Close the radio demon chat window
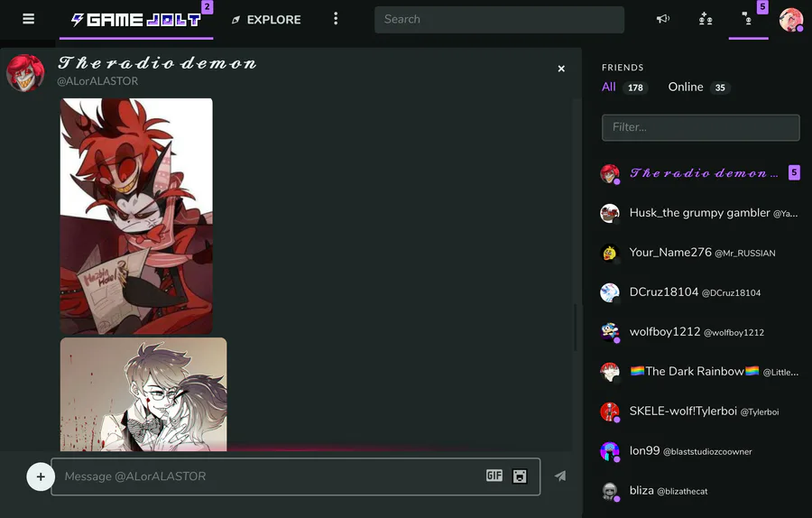The height and width of the screenshot is (518, 812). pyautogui.click(x=561, y=69)
